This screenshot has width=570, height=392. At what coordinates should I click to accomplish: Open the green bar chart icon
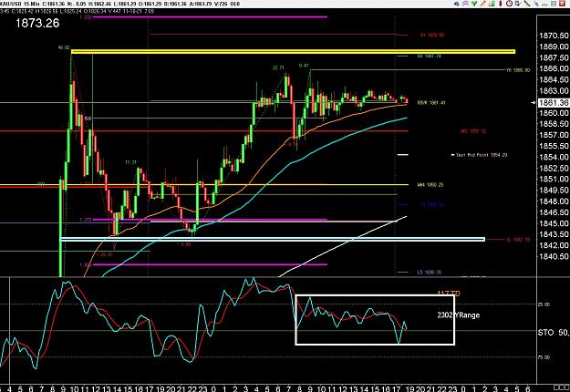(492, 4)
